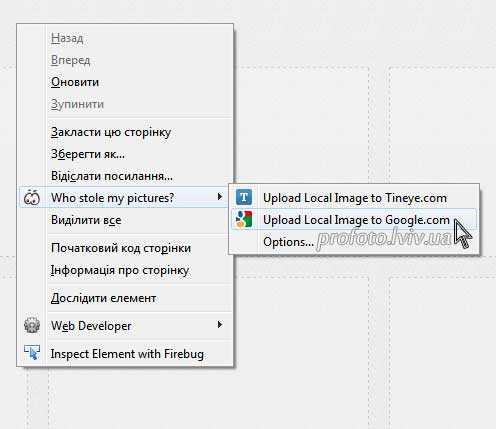Screen dimensions: 496x429
Task: Click the Web Developer menu label
Action: click(91, 326)
